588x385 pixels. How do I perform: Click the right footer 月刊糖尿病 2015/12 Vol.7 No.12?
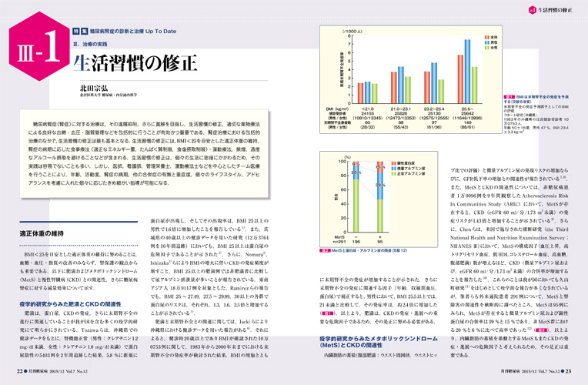[x=530, y=371]
